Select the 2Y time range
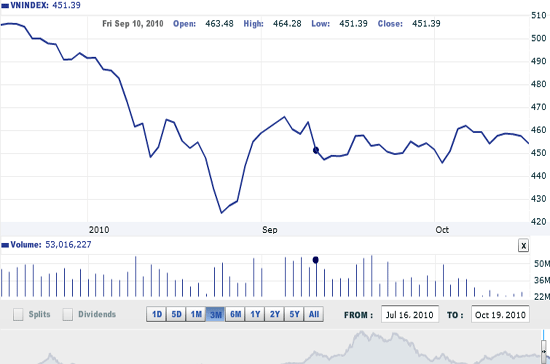The width and height of the screenshot is (550, 364). click(x=274, y=314)
